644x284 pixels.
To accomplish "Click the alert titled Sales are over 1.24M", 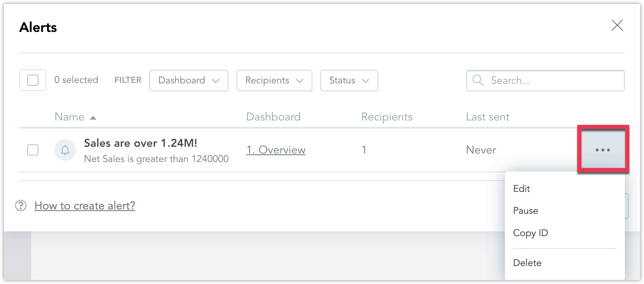I will [x=141, y=143].
